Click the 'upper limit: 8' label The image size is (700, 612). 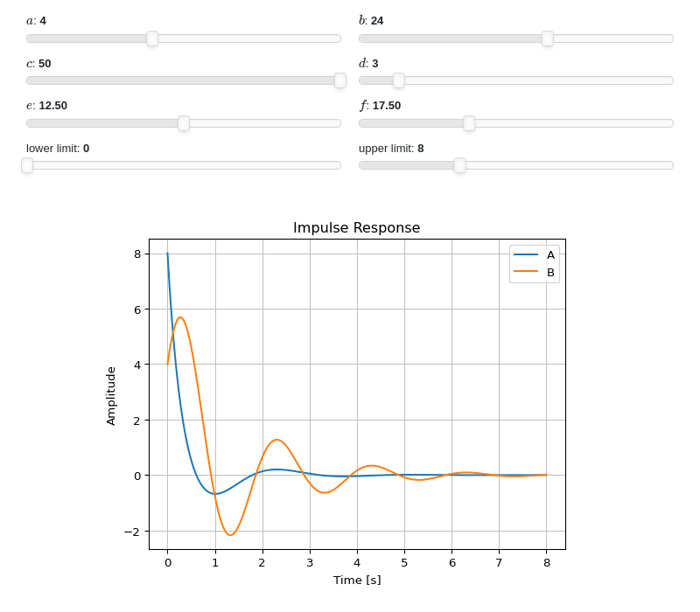pyautogui.click(x=391, y=149)
